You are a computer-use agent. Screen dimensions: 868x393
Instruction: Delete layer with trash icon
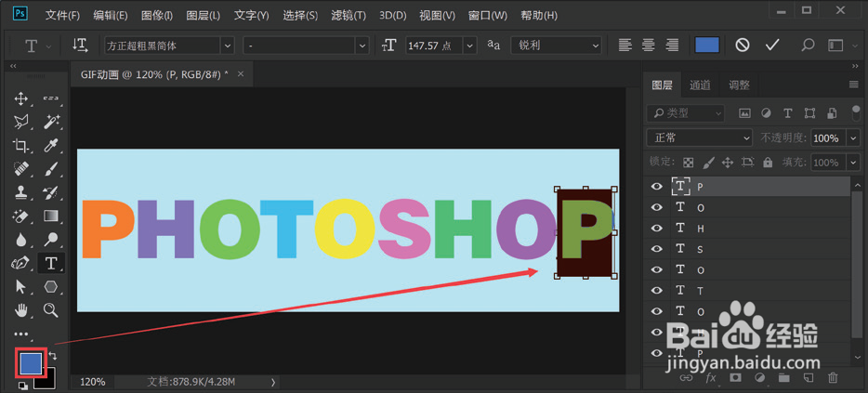(x=833, y=378)
